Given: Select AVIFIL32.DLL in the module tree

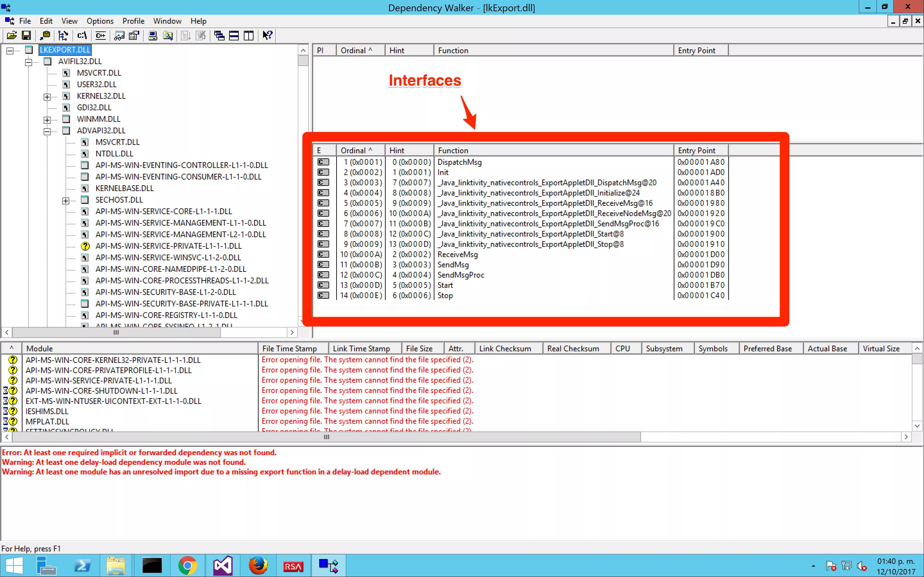Looking at the screenshot, I should pos(80,61).
